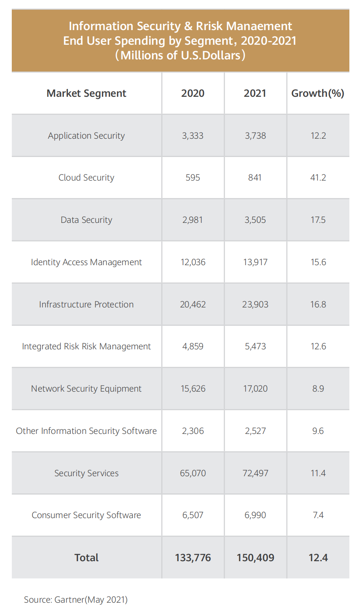Click Network Security Equipment 2020 value 15,626
364x610 pixels.
point(193,389)
